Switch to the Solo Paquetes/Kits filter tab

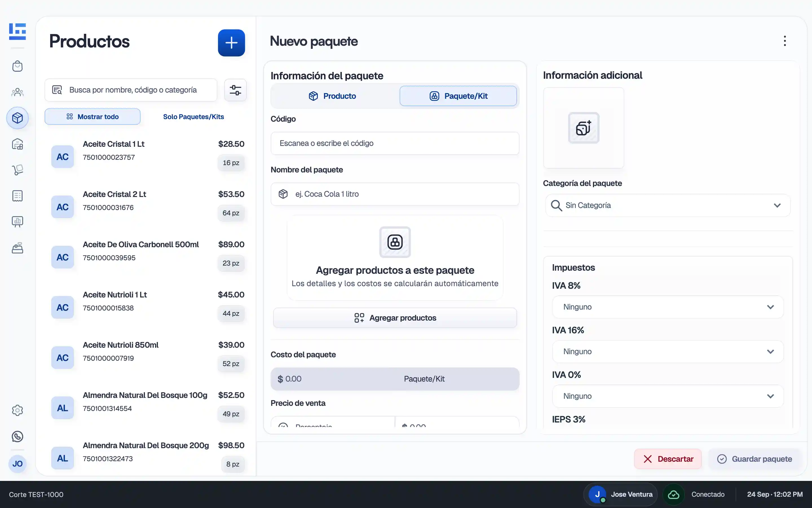click(x=194, y=117)
